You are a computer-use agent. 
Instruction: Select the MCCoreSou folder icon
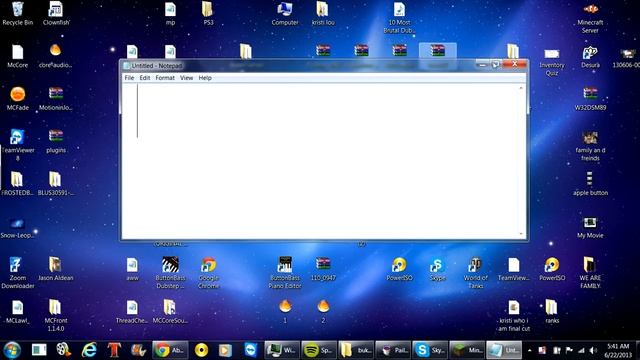click(x=170, y=312)
